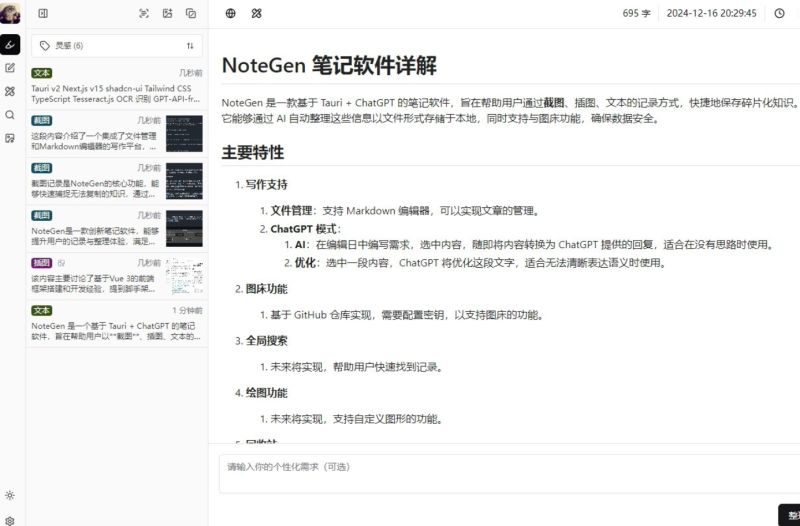
Task: Click the thumbnail of 这段内容介绍了 record
Action: click(184, 134)
